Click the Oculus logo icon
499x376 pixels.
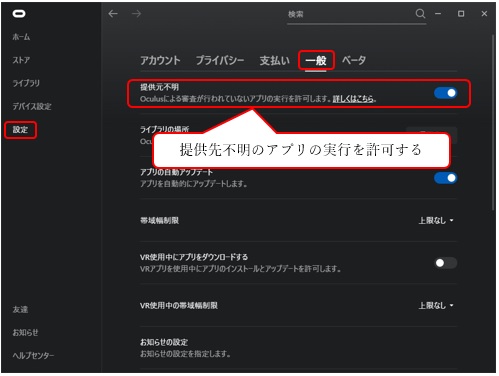pyautogui.click(x=19, y=13)
